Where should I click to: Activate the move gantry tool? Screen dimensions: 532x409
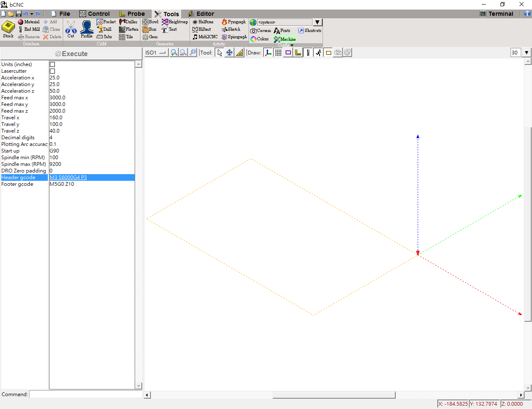pos(229,52)
